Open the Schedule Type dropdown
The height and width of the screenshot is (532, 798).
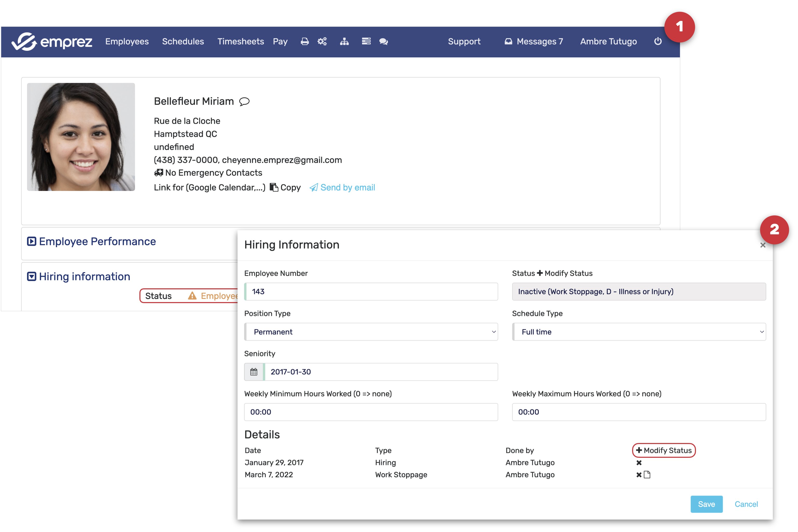tap(639, 332)
